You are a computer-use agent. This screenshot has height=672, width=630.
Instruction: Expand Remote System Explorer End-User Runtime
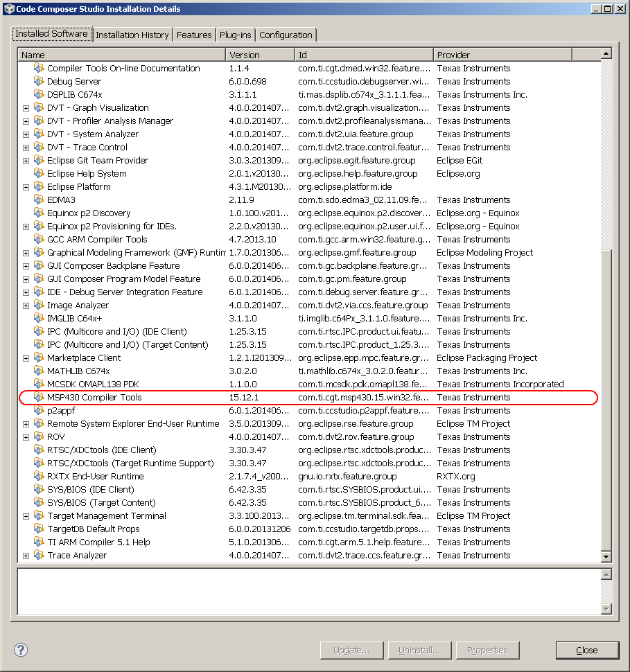[26, 424]
